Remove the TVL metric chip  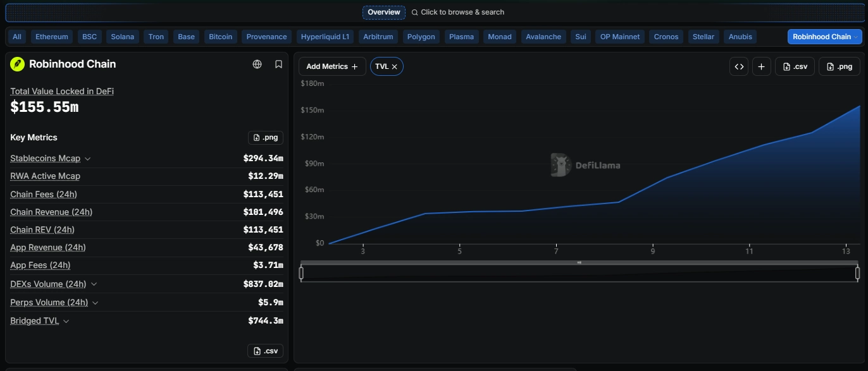(x=395, y=66)
